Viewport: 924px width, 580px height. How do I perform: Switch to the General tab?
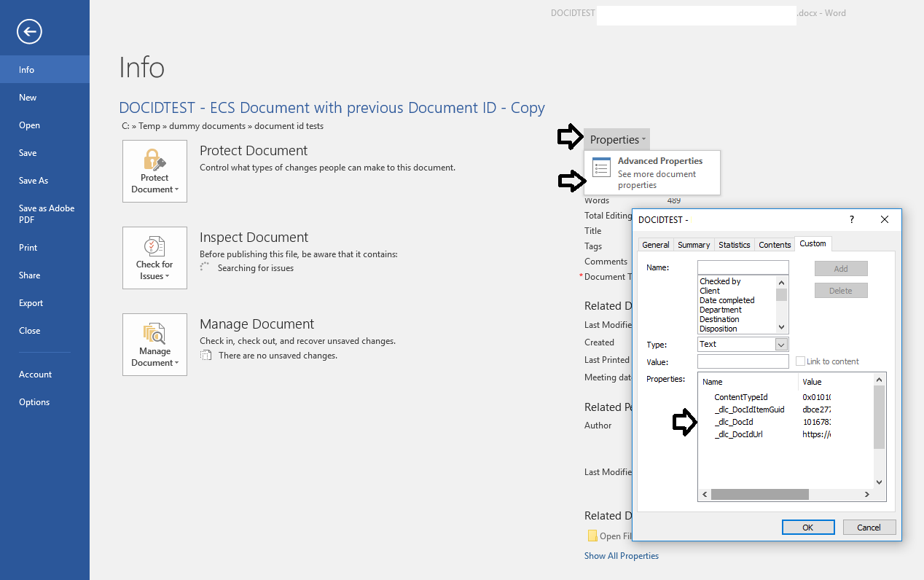pos(656,245)
